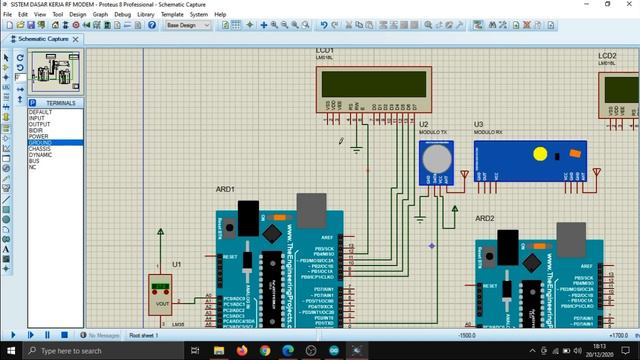
Task: Click the Y-Mirror vertical flip icon
Action: pos(20,99)
